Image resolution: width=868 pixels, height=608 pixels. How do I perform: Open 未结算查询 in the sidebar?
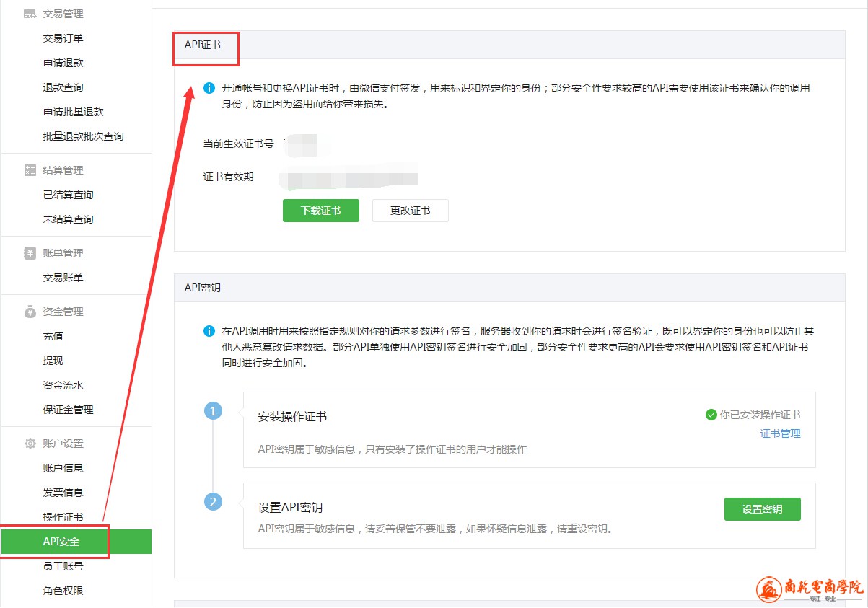(x=68, y=219)
